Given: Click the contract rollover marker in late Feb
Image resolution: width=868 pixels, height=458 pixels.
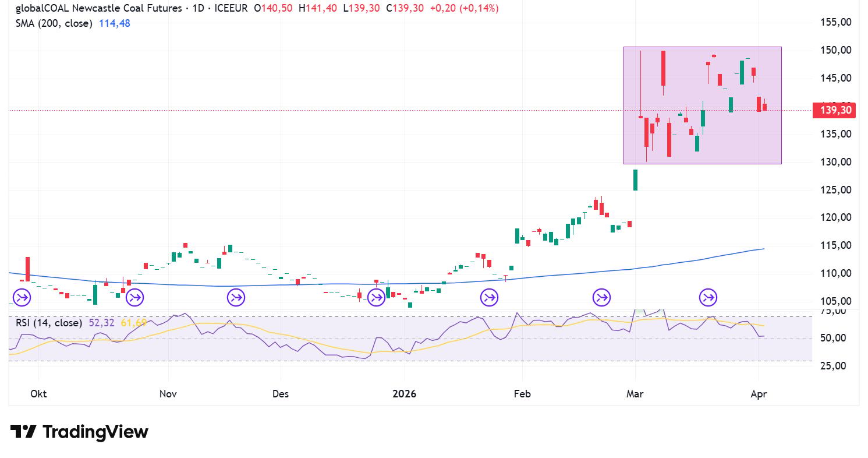Looking at the screenshot, I should 601,298.
